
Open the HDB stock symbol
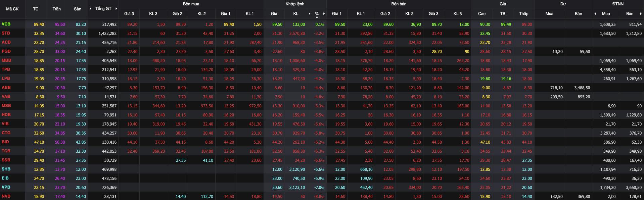click(x=6, y=115)
